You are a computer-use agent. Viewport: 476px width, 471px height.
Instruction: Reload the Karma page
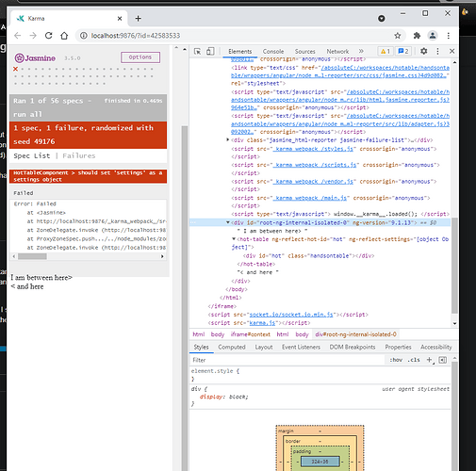click(x=48, y=36)
